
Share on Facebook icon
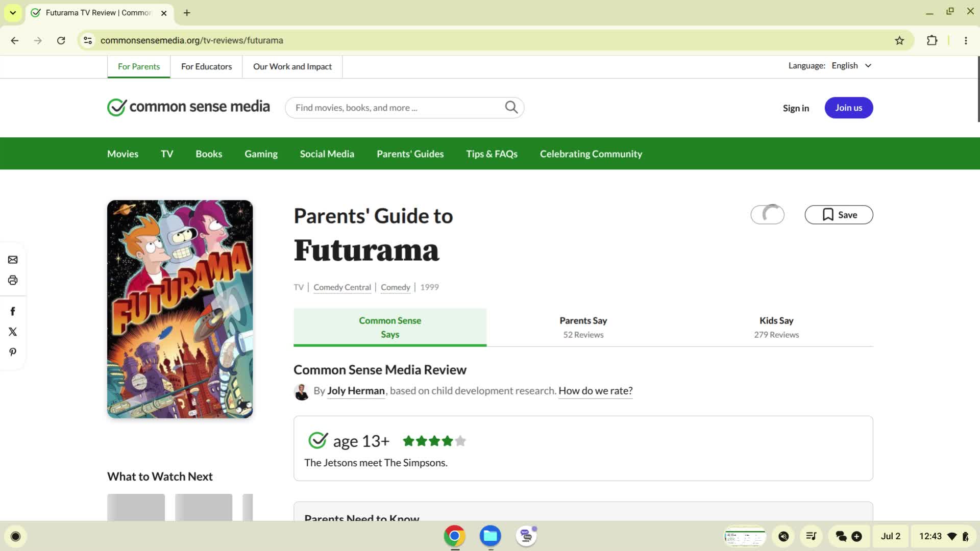pos(13,311)
